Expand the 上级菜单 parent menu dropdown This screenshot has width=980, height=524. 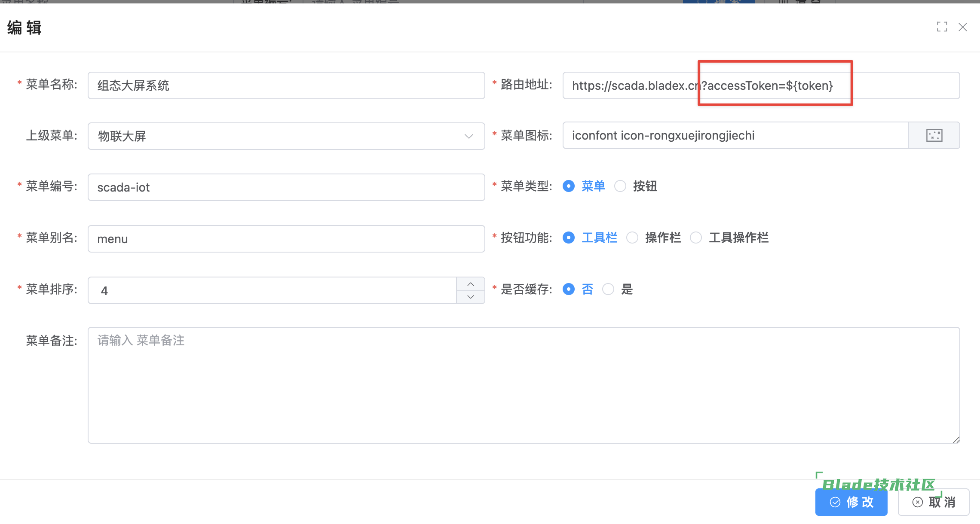tap(286, 136)
